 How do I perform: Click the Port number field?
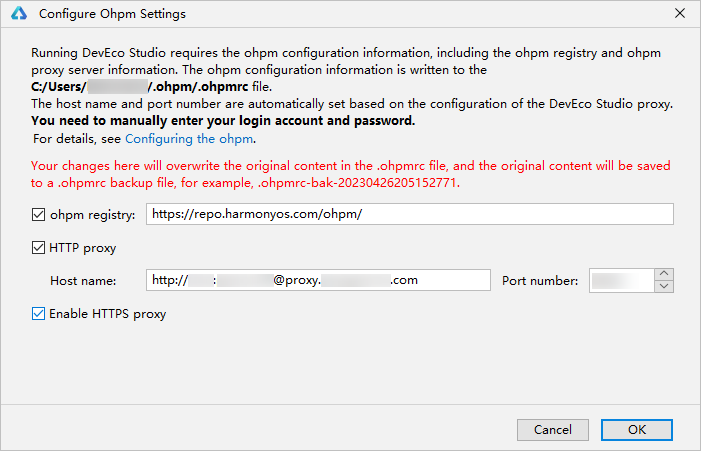coord(622,281)
